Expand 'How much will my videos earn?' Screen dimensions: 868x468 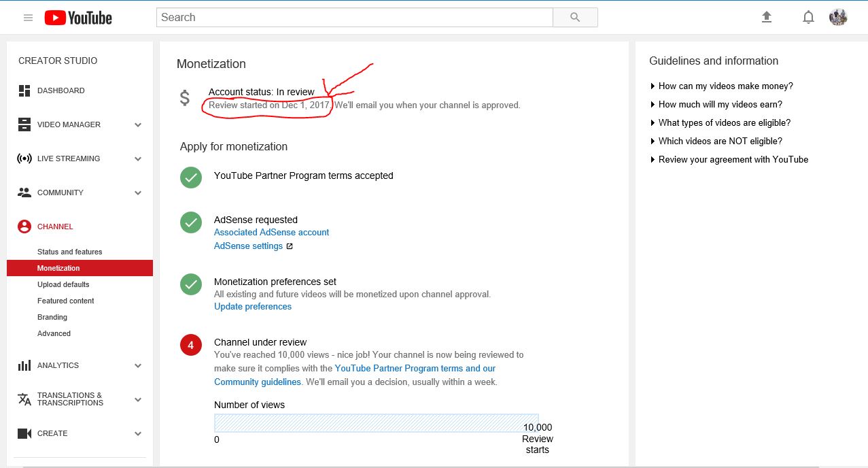point(716,104)
